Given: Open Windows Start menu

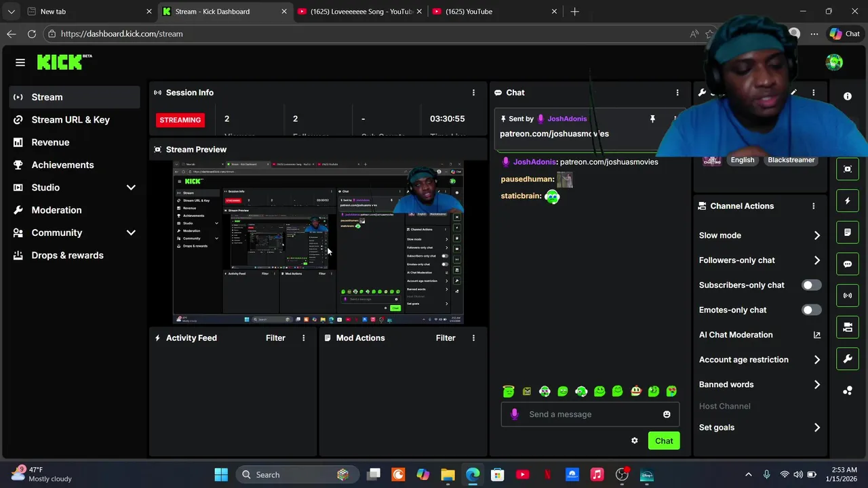Looking at the screenshot, I should click(x=221, y=474).
